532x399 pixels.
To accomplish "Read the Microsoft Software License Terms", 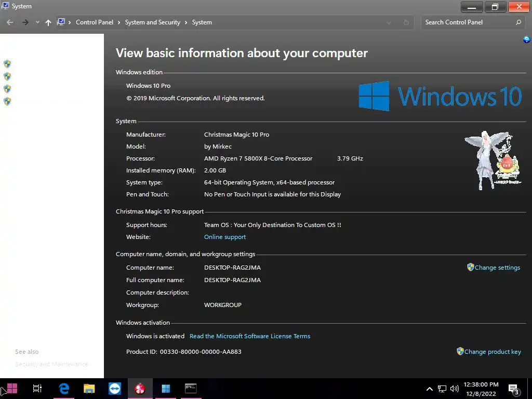I will (x=250, y=336).
